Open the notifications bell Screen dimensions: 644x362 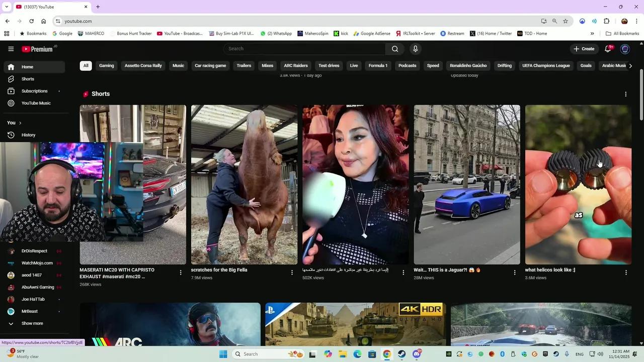click(x=608, y=49)
